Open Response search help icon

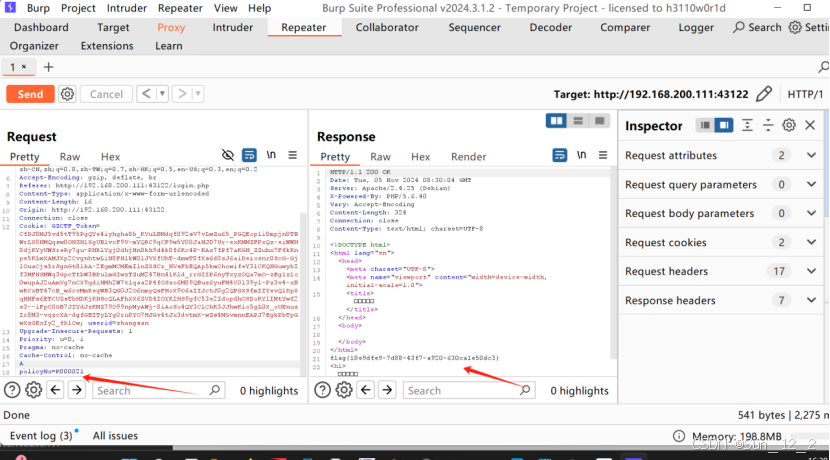tap(322, 390)
